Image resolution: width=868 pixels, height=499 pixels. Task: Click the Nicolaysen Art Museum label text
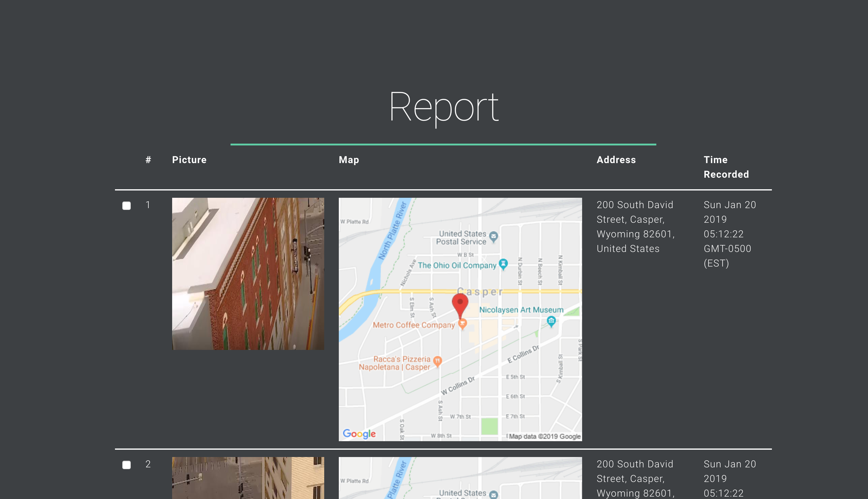pyautogui.click(x=521, y=310)
